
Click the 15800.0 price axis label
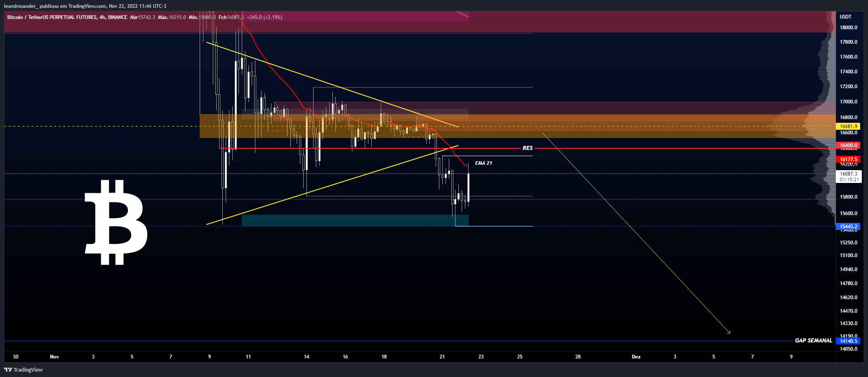[849, 197]
